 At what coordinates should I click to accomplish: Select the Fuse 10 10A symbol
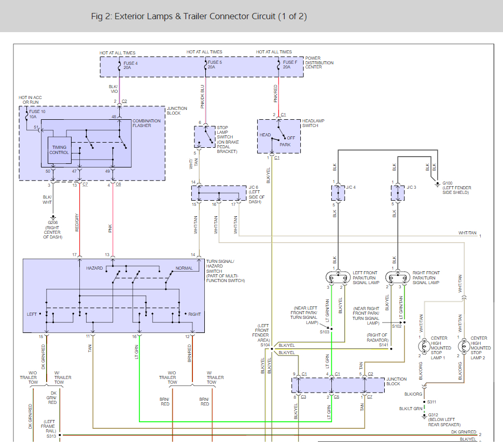pyautogui.click(x=26, y=115)
